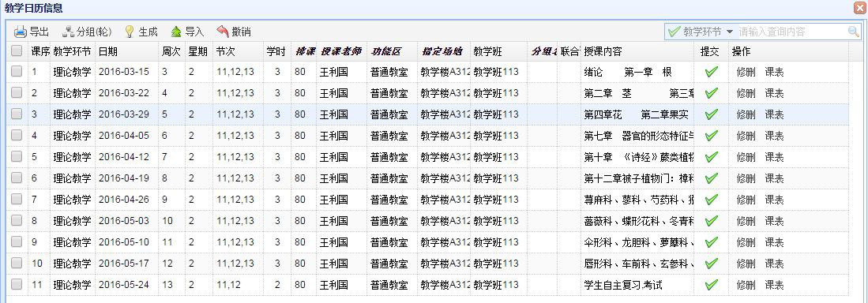Click the 导入 import arrow icon

point(176,32)
